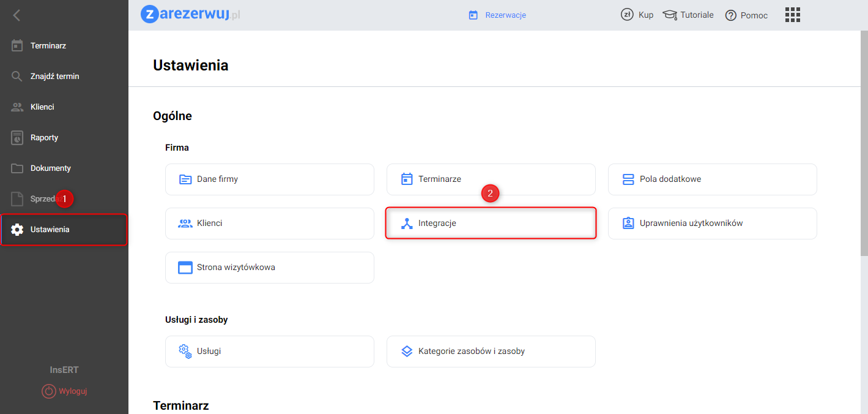Open the Dane firmy settings tile
This screenshot has width=868, height=414.
tap(269, 179)
